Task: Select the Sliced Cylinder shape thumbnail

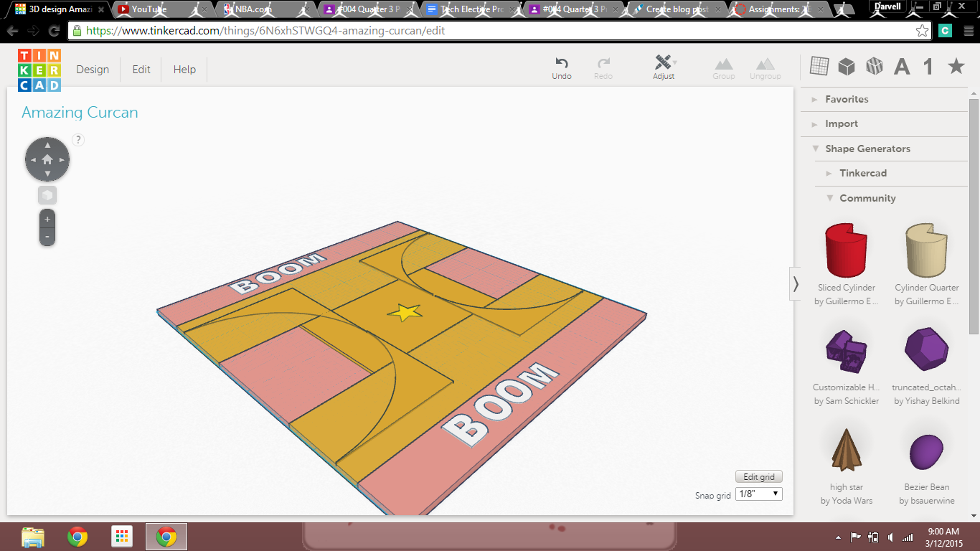Action: (847, 250)
